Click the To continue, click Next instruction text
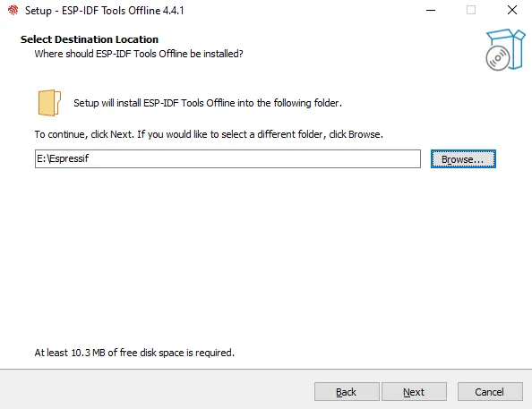 coord(209,134)
